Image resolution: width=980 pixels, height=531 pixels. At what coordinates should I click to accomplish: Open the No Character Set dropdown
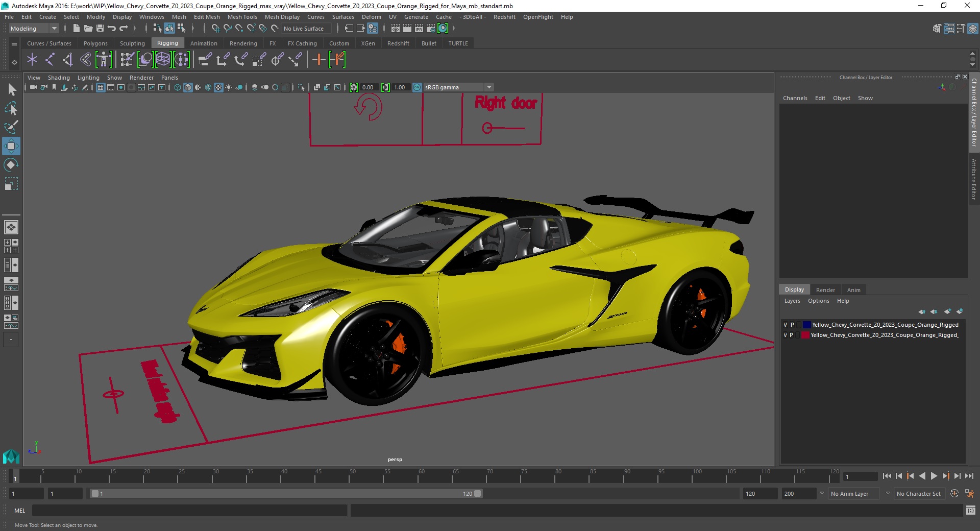click(920, 494)
